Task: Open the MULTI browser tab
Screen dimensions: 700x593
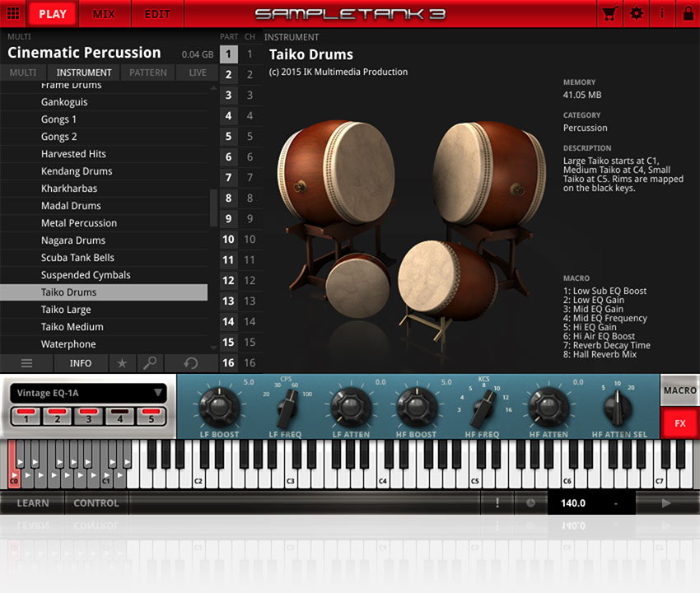Action: tap(23, 72)
